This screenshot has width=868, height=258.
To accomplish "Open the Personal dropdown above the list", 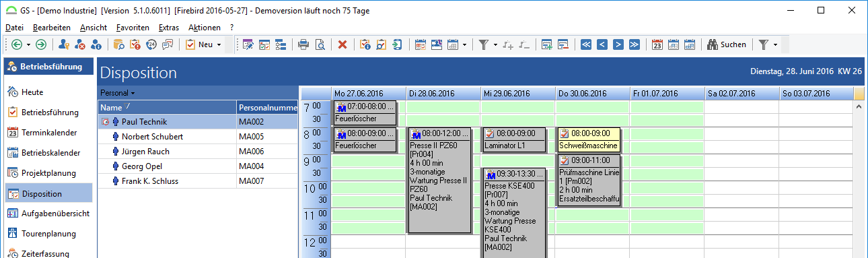I will pyautogui.click(x=118, y=92).
